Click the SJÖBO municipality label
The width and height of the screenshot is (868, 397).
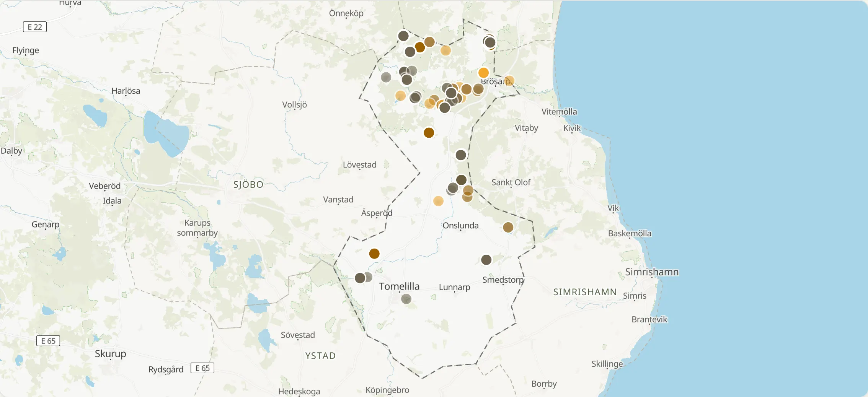click(248, 184)
